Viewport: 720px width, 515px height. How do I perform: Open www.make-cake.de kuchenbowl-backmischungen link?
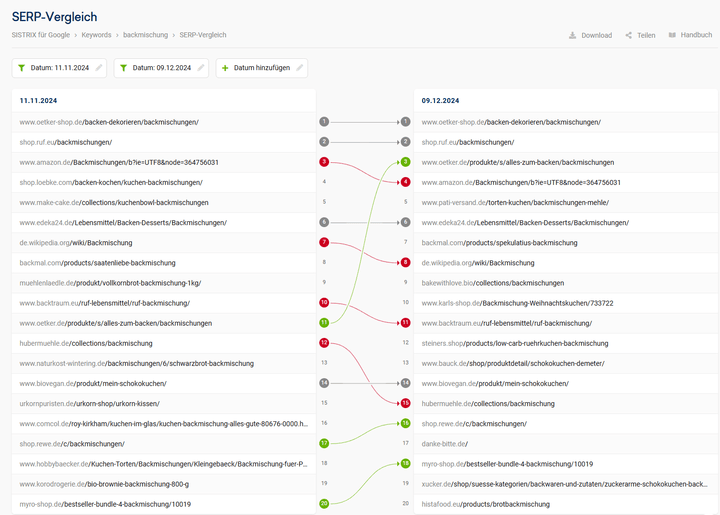(x=114, y=203)
